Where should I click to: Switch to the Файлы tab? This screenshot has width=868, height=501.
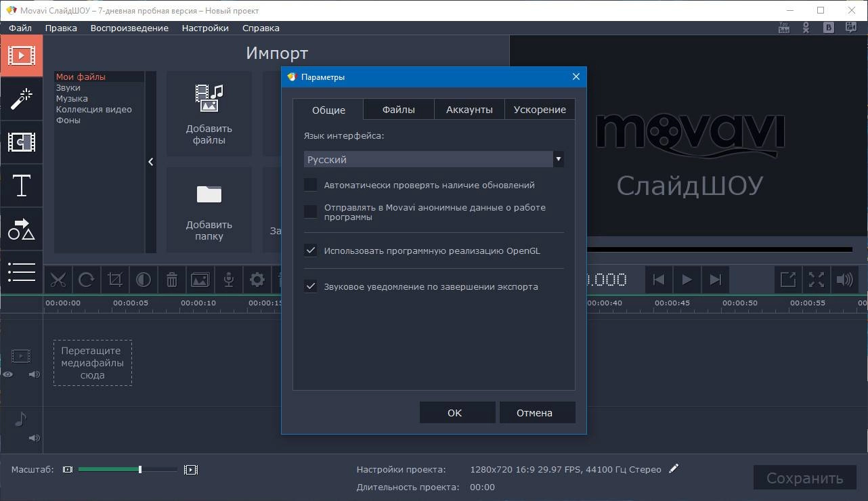[x=398, y=109]
